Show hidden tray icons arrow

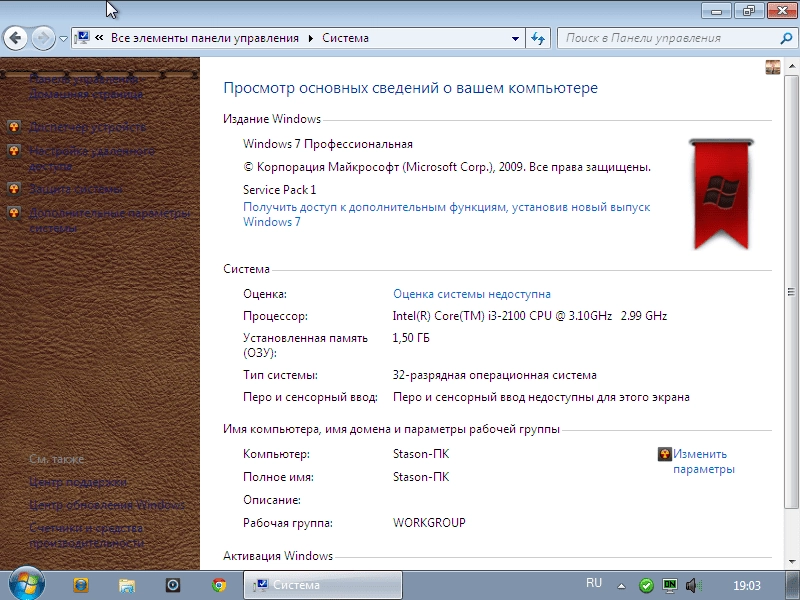621,586
